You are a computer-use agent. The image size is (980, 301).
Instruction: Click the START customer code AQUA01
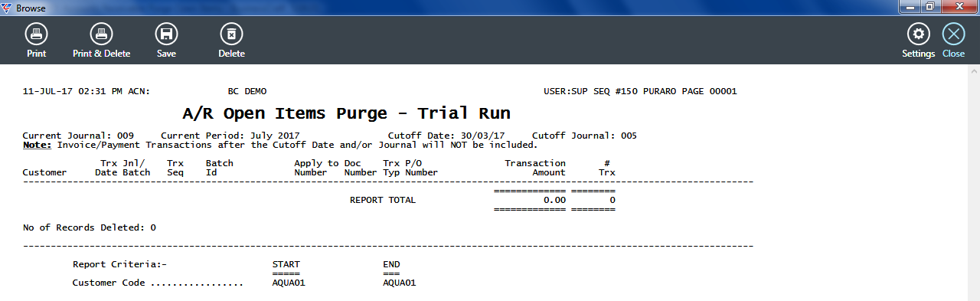click(289, 283)
